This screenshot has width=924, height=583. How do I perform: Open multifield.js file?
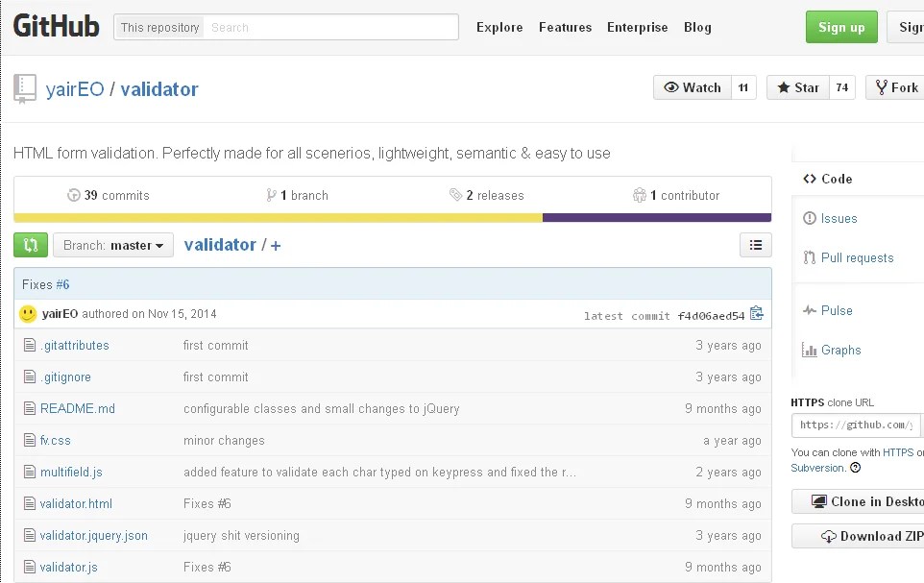click(x=71, y=473)
